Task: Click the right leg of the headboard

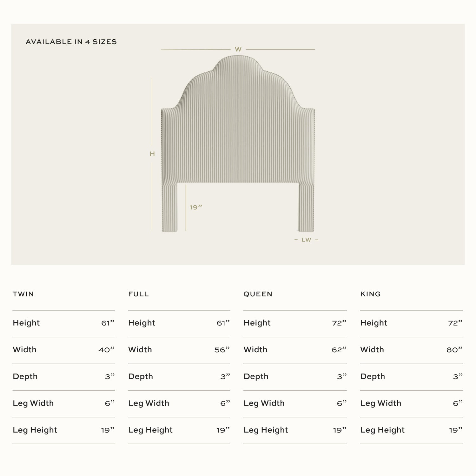Action: tap(306, 208)
